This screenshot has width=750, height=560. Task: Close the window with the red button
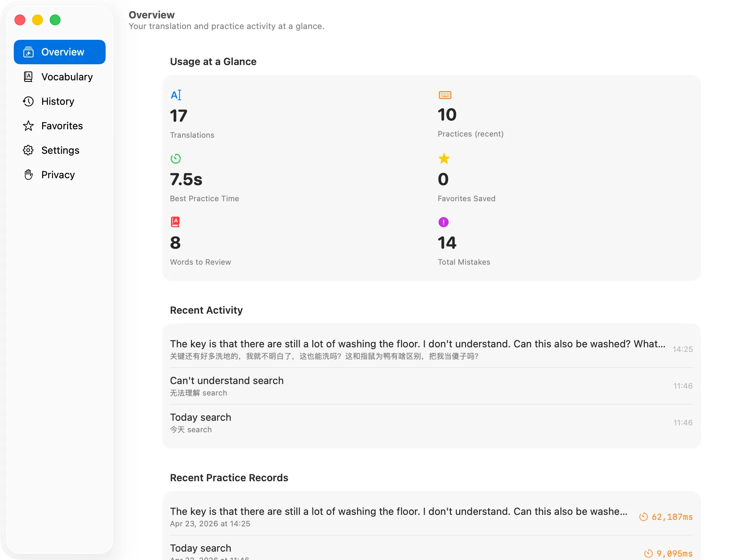[x=20, y=20]
